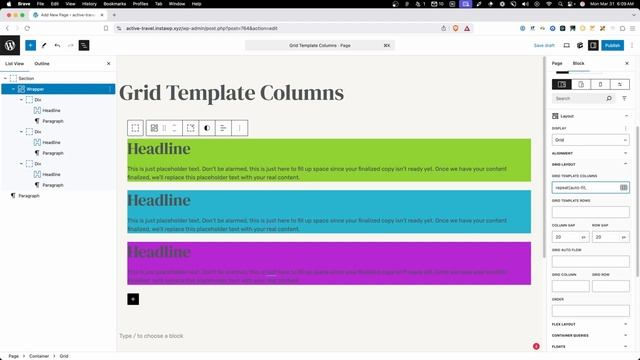640x360 pixels.
Task: Select parent container icon in block toolbar
Action: pyautogui.click(x=136, y=128)
